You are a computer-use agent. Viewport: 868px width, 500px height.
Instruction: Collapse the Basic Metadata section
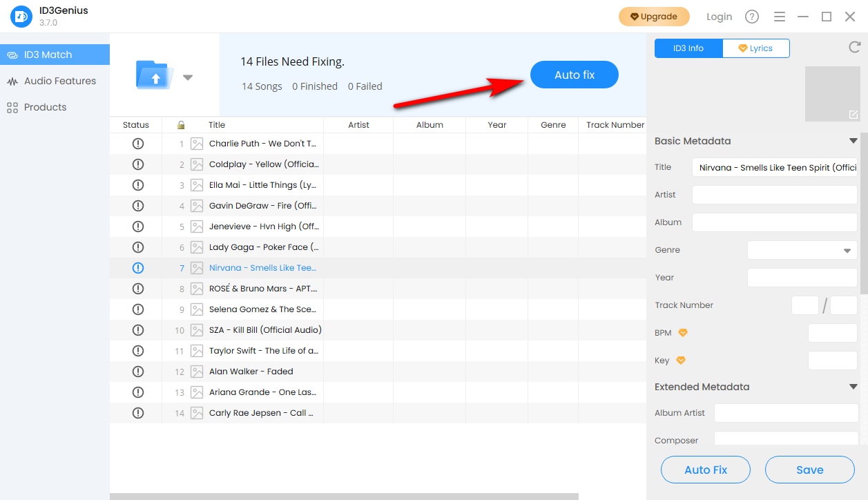[x=853, y=141]
